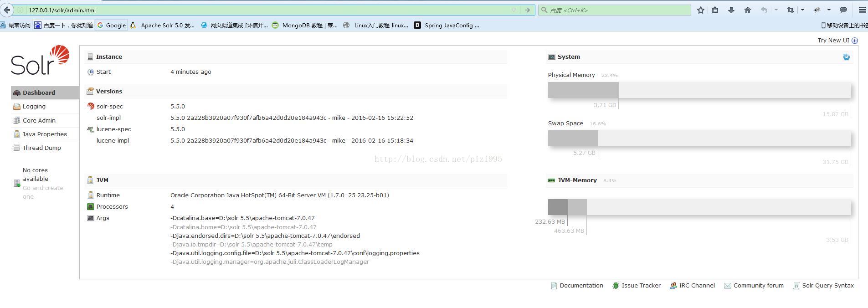868x308 pixels.
Task: Open the address bar history dropdown arrow
Action: (x=514, y=10)
